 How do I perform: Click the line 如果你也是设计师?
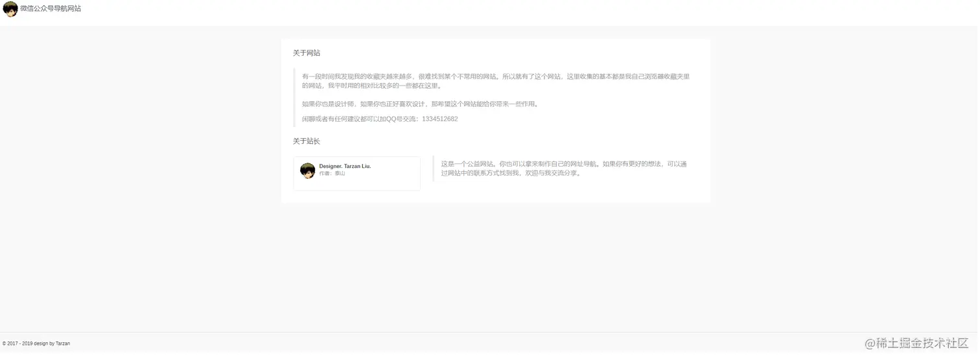click(x=421, y=104)
